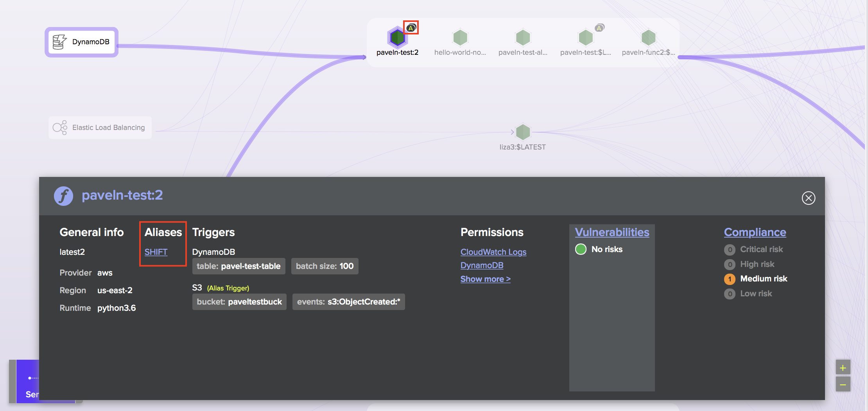Click the python3.6 runtime value
Viewport: 868px width, 411px height.
point(117,308)
